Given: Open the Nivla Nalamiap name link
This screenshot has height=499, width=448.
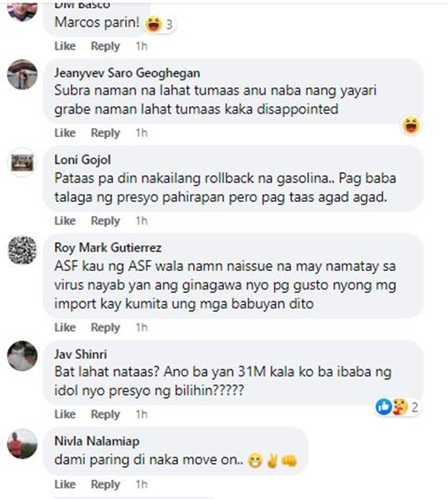Looking at the screenshot, I should click(x=97, y=441).
